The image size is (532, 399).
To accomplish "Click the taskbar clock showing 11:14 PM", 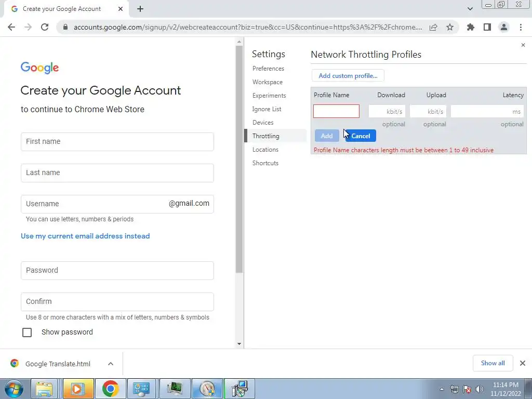I will (506, 389).
